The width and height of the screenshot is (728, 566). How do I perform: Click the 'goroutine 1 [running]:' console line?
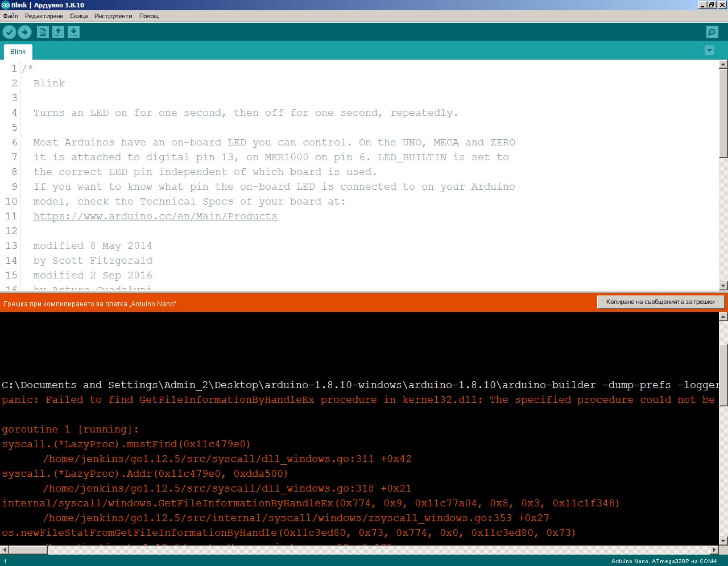[71, 429]
